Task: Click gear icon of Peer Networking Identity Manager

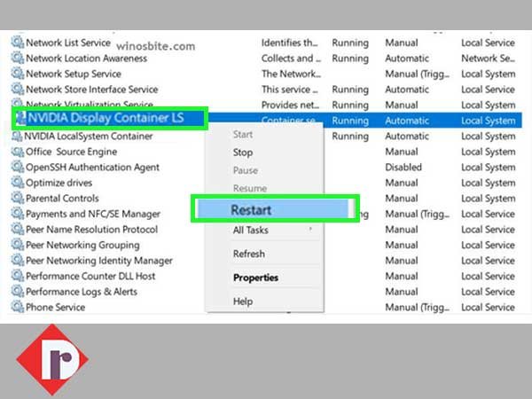Action: tap(18, 260)
